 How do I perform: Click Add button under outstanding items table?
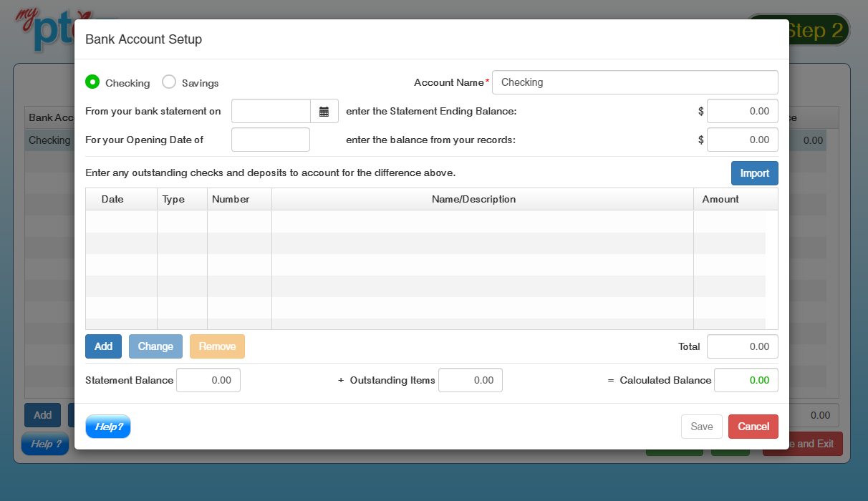[103, 346]
